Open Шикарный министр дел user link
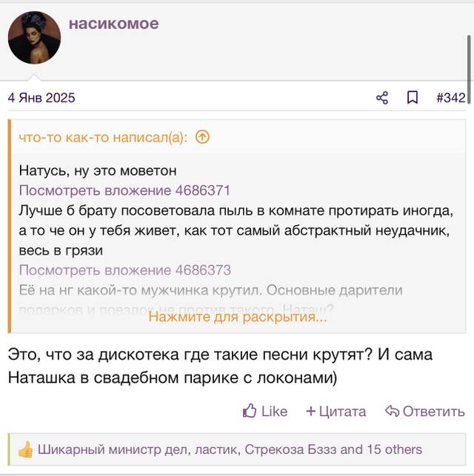The height and width of the screenshot is (476, 474). tap(112, 449)
